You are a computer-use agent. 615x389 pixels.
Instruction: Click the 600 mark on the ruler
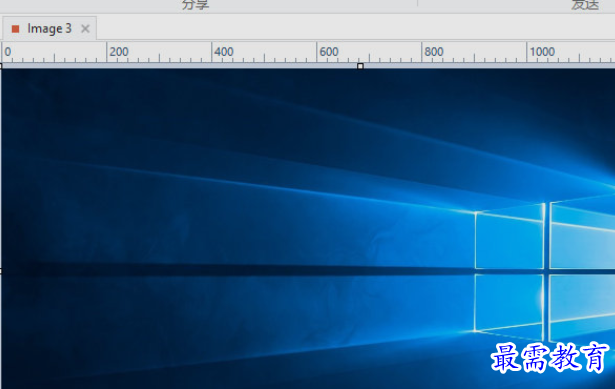[x=329, y=52]
